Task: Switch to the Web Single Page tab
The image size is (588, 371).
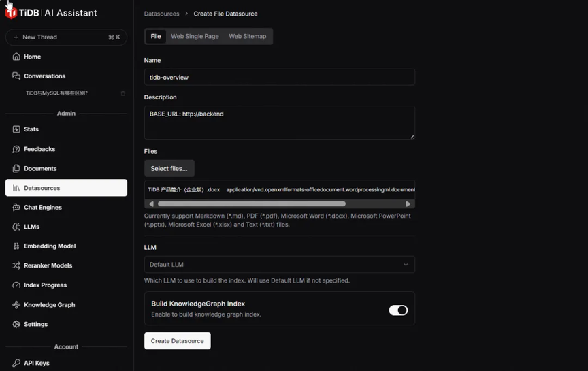Action: (x=195, y=36)
